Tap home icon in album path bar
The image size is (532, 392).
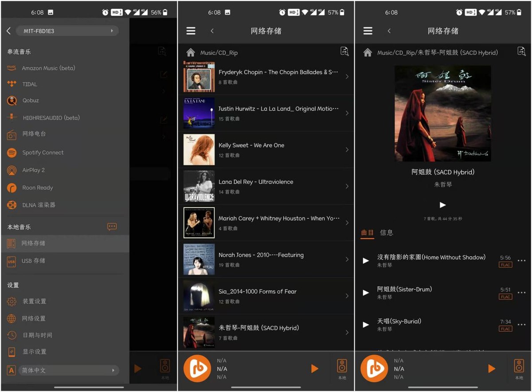[368, 53]
